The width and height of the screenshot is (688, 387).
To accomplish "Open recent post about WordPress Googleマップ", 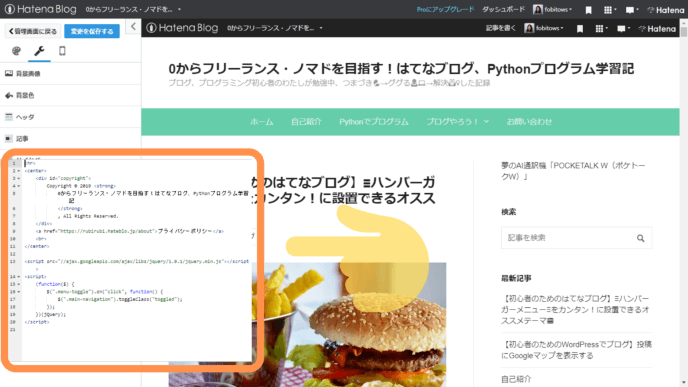I will 576,350.
